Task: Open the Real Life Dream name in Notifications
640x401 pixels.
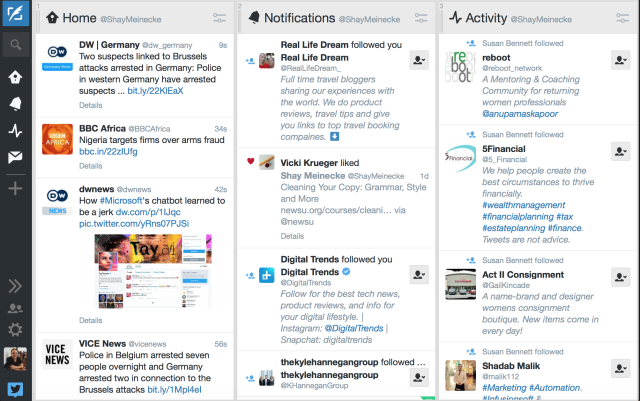Action: (314, 58)
